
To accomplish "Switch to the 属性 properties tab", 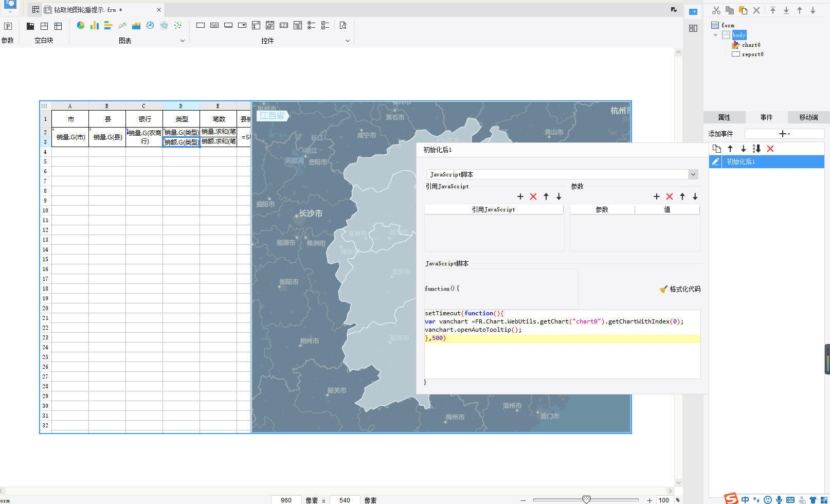I will click(x=724, y=117).
